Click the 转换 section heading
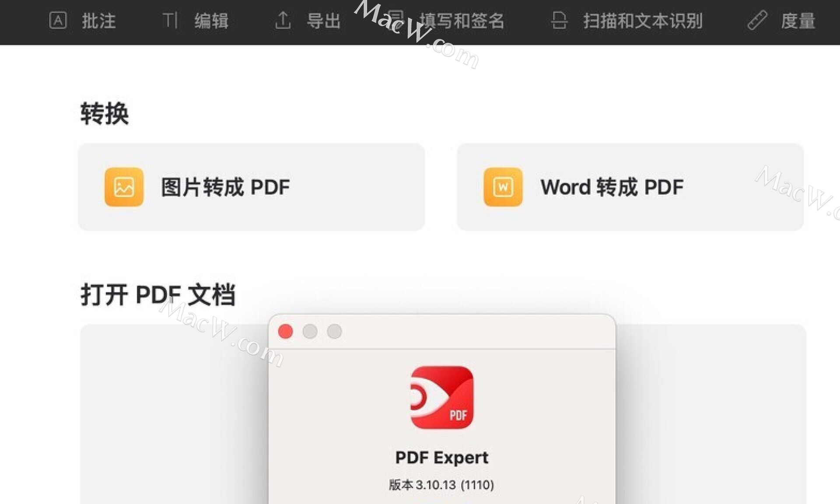The width and height of the screenshot is (840, 504). click(x=105, y=114)
